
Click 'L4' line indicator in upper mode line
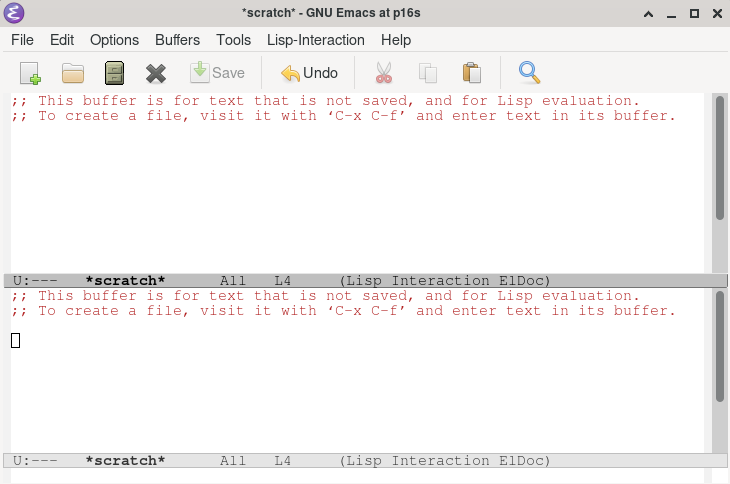click(283, 281)
